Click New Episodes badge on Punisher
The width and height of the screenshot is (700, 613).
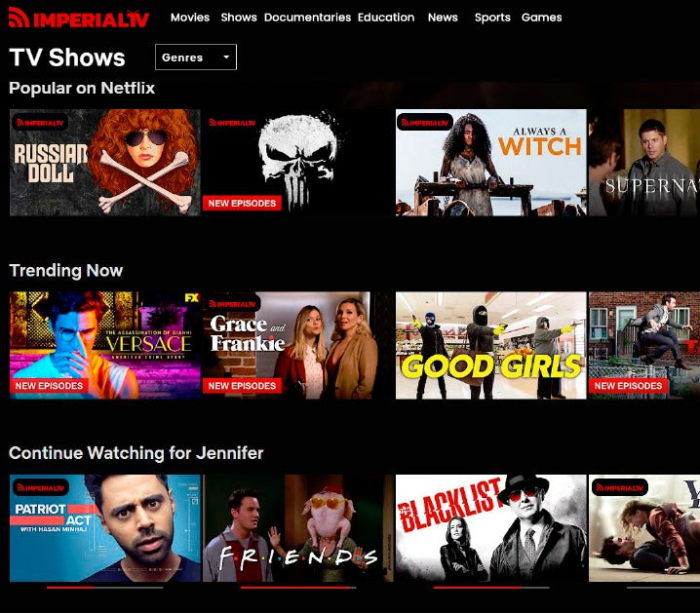point(242,203)
